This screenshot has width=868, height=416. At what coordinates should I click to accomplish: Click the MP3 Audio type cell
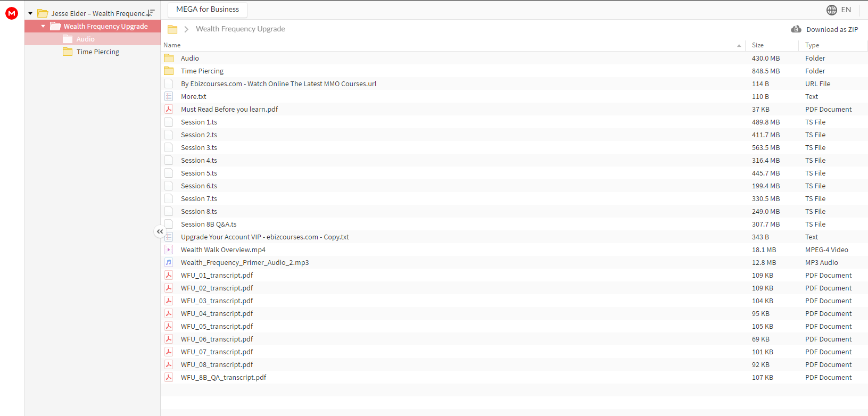pyautogui.click(x=822, y=262)
